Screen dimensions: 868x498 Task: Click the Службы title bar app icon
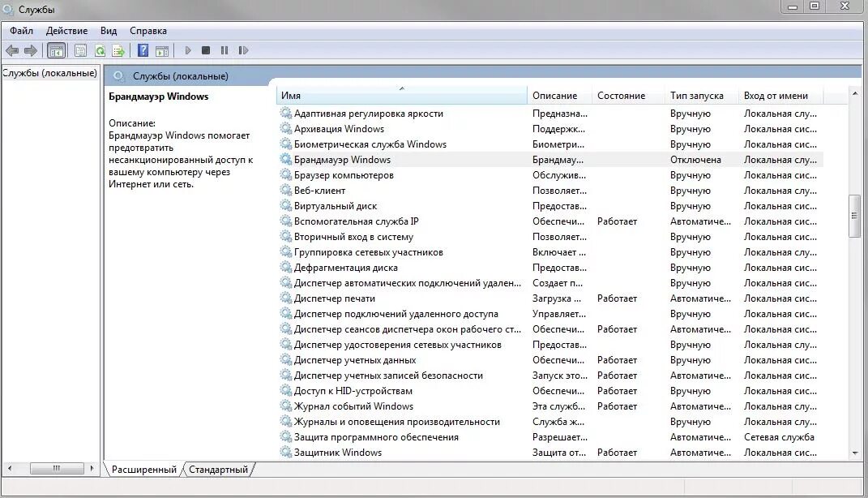point(8,10)
